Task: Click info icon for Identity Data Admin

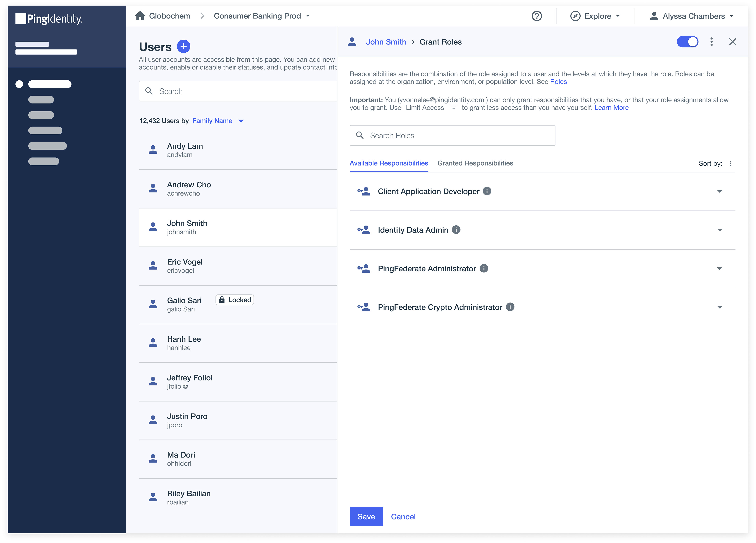Action: (x=456, y=230)
